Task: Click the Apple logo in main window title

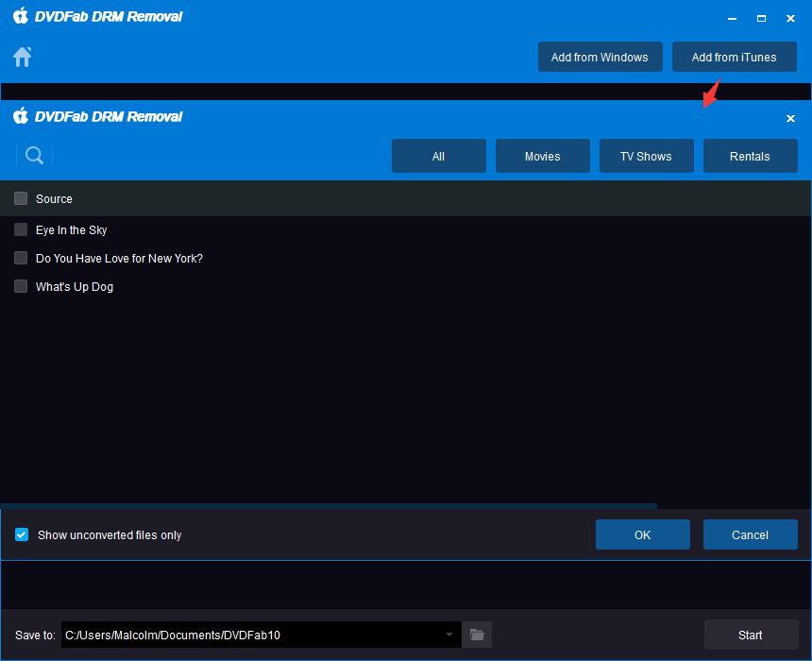Action: coord(21,16)
